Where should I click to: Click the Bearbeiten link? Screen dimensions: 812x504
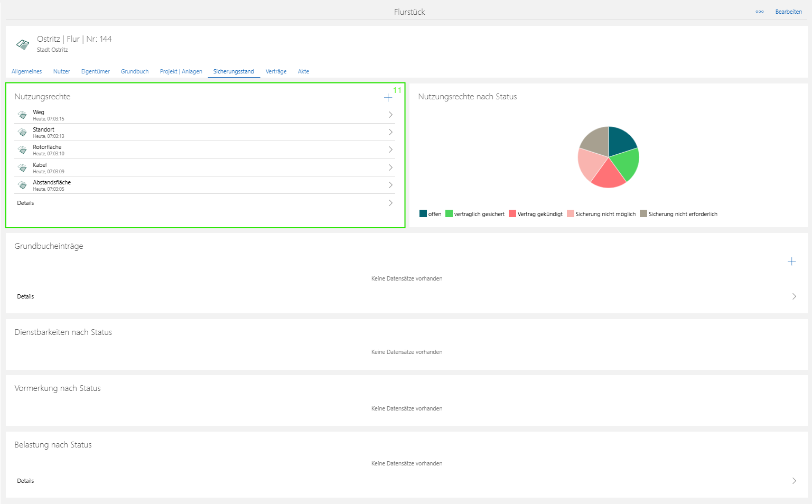point(789,12)
